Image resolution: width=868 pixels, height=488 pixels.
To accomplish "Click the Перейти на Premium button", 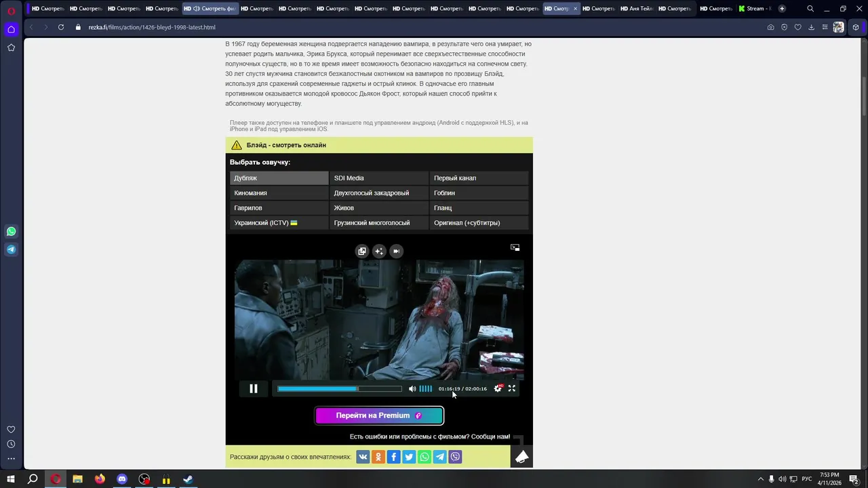I will pos(379,415).
